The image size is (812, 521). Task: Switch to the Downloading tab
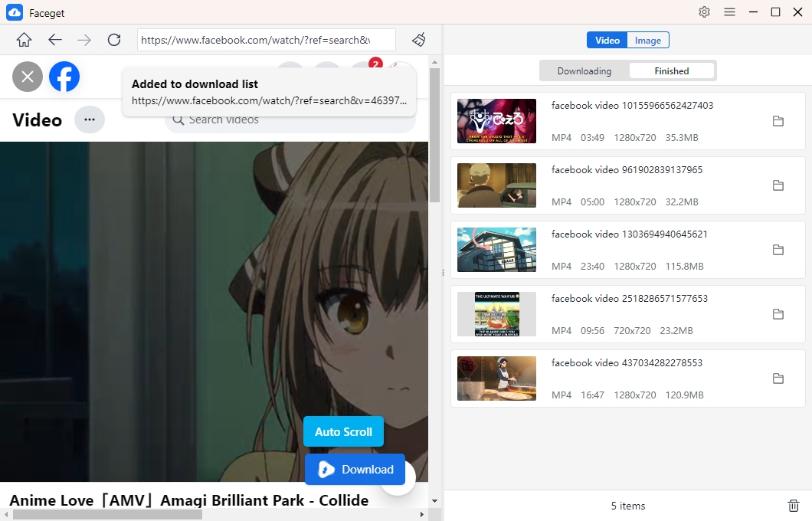584,71
